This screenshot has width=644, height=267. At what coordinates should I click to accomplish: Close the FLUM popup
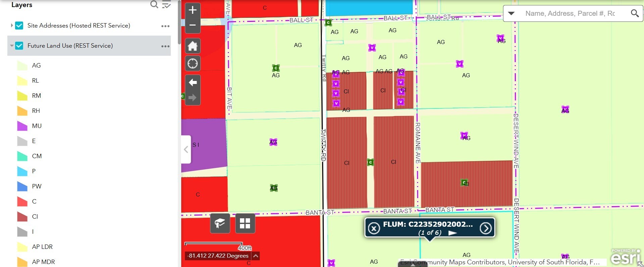374,228
